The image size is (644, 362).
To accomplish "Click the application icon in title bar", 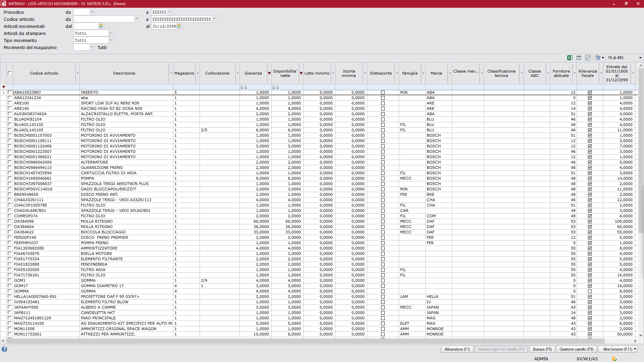I will 3,3.
